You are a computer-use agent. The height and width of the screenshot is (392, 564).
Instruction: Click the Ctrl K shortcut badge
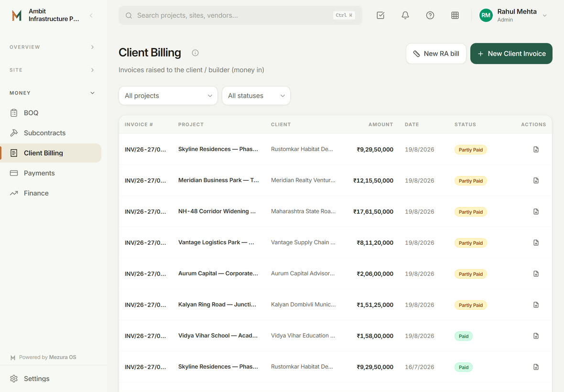coord(344,15)
